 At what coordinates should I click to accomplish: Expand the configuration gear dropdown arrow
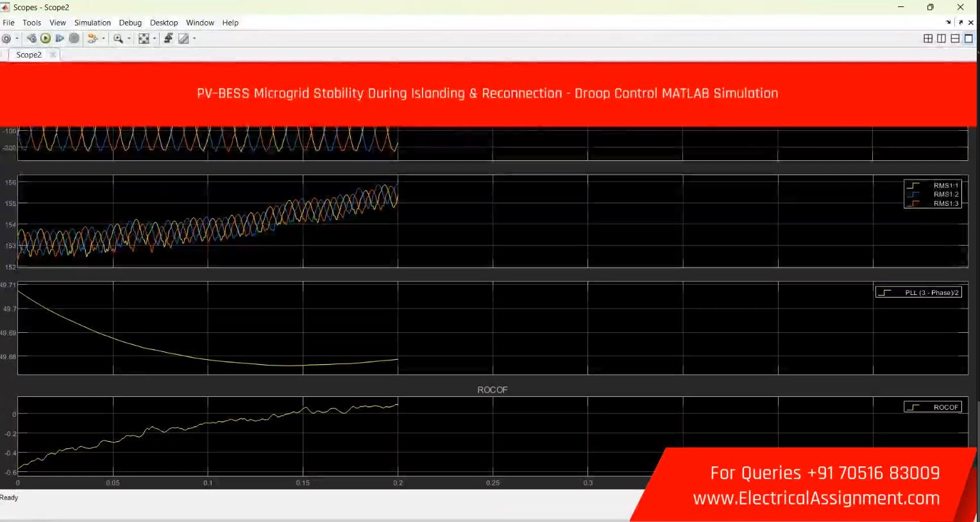coord(17,38)
